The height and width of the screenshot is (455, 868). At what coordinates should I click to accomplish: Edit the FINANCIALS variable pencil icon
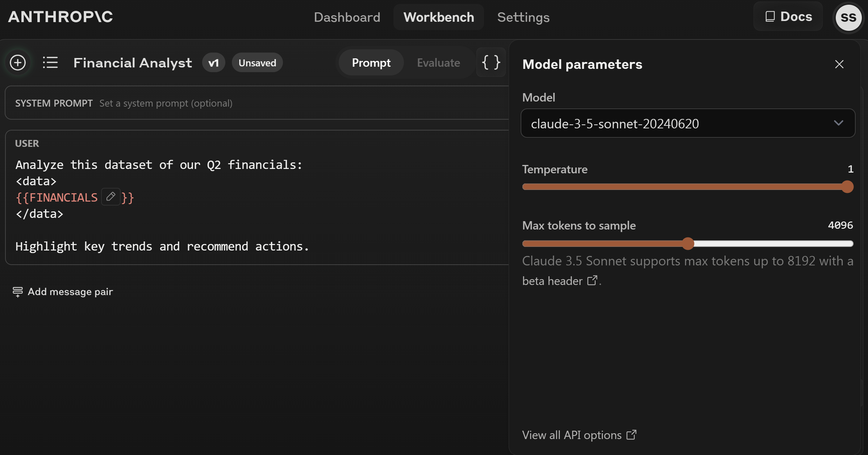click(111, 197)
